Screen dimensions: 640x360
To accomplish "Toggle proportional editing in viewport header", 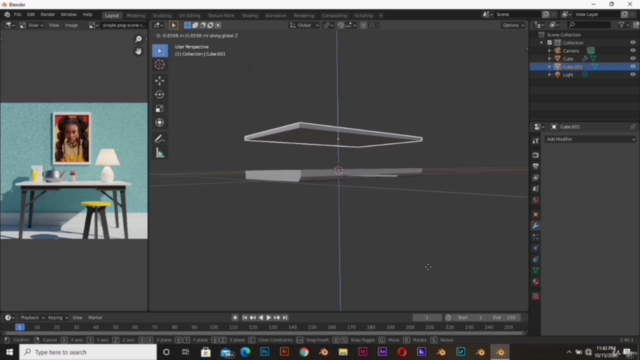I will (x=363, y=25).
